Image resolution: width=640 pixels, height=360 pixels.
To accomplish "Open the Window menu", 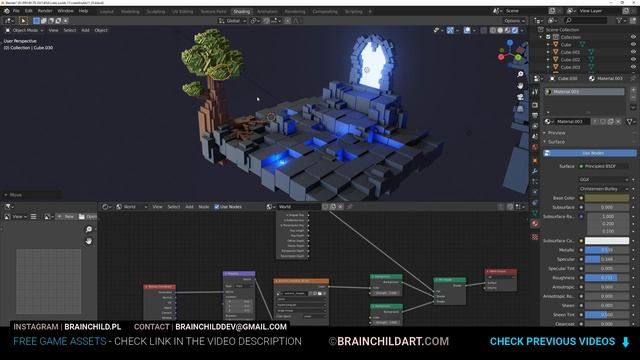I will tap(65, 11).
